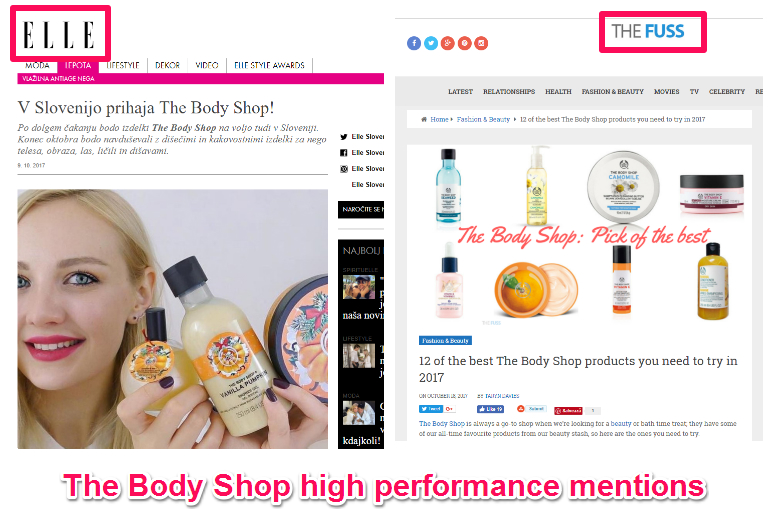Viewport: 776px width, 518px height.
Task: Open The Fuss Pinterest round icon
Action: 464,44
